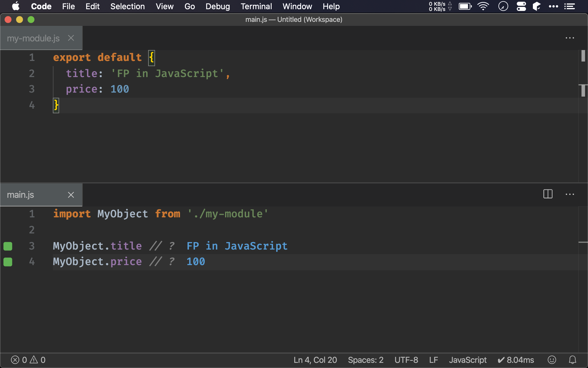588x368 pixels.
Task: Click the LF end-of-line button
Action: click(433, 360)
